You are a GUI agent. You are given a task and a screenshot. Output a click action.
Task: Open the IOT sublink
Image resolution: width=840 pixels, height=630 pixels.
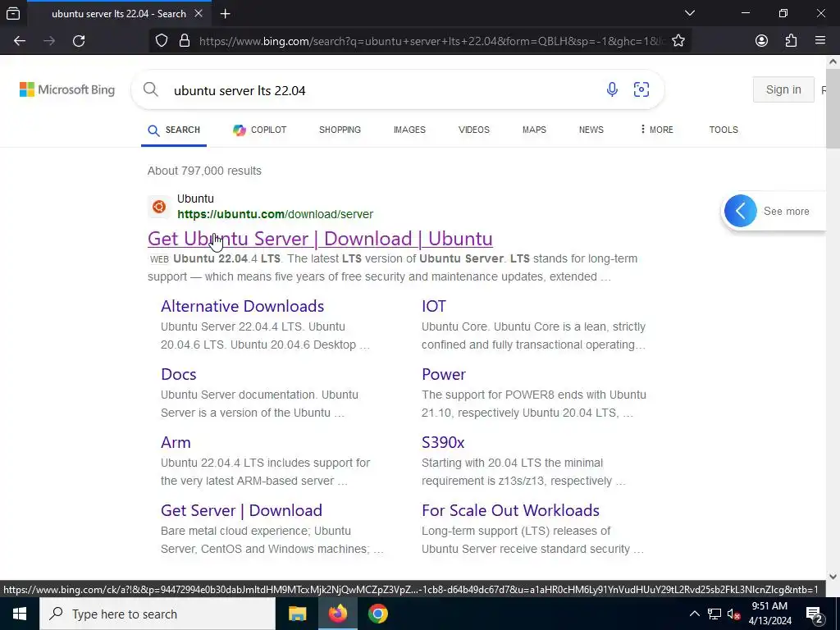(433, 306)
